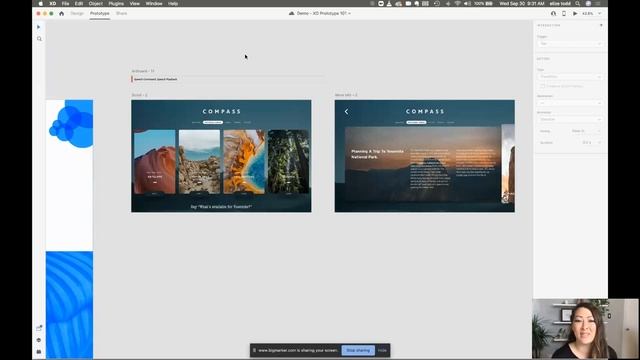Switch to Design tab
Image resolution: width=640 pixels, height=360 pixels.
click(77, 13)
